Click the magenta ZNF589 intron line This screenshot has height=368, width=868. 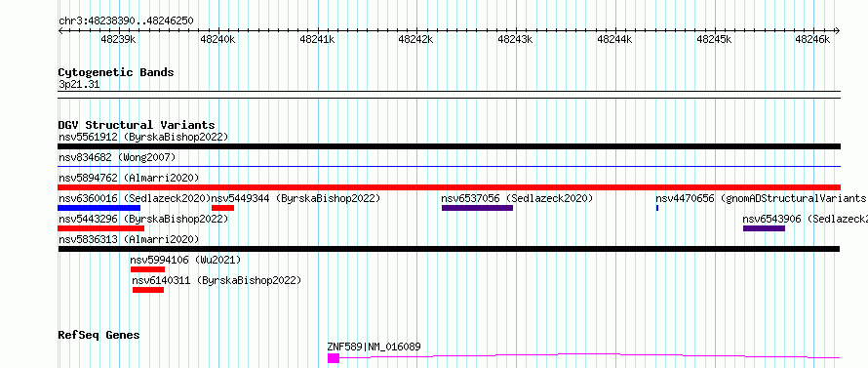click(x=589, y=356)
